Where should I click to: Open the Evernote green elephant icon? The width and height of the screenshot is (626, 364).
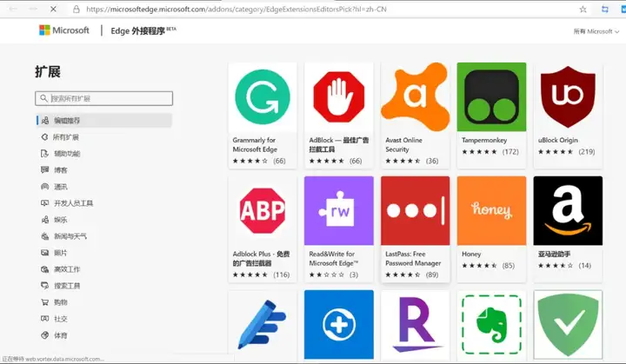pos(491,325)
